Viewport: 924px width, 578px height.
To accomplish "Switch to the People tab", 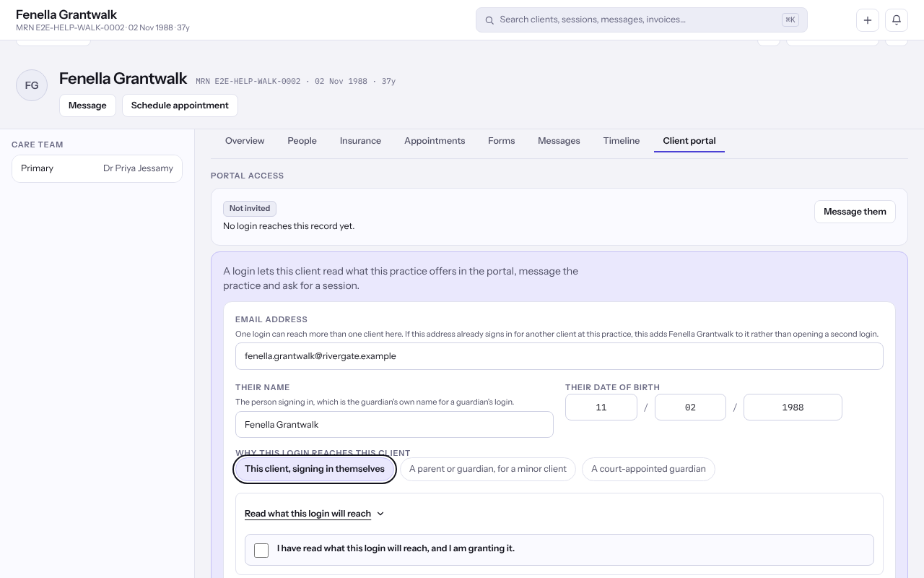I will (302, 141).
